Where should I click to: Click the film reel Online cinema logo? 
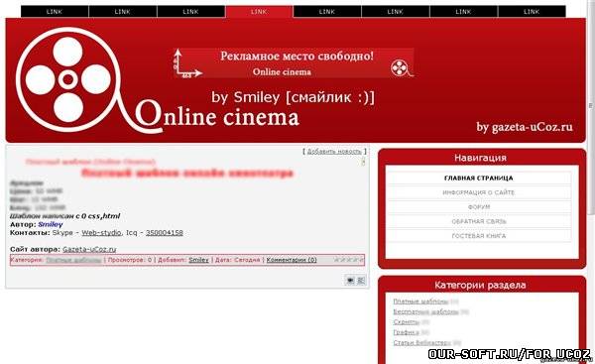click(68, 79)
